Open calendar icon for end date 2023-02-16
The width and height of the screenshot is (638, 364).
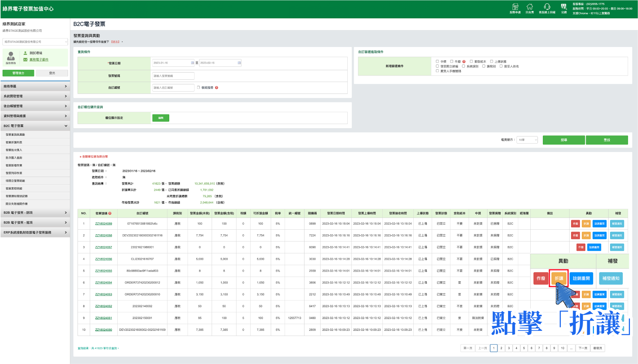(239, 63)
